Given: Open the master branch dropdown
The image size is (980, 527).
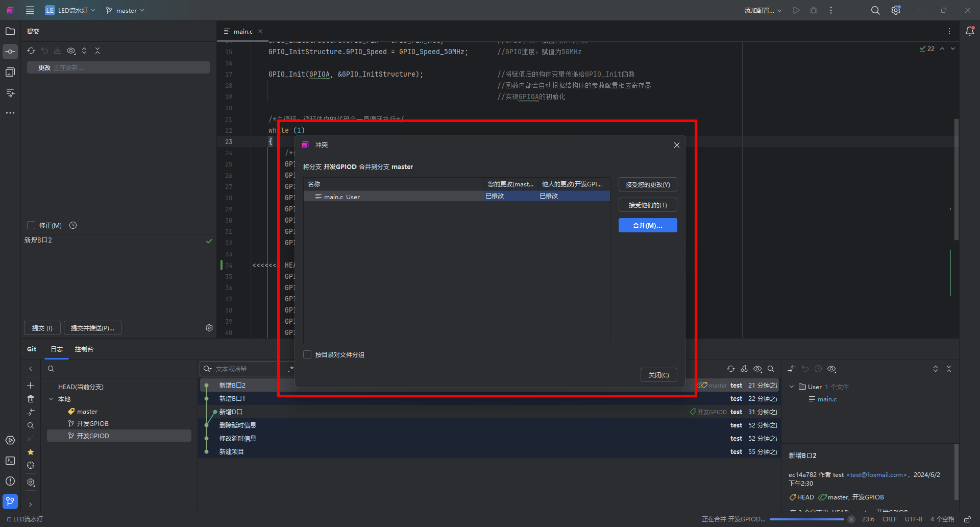Looking at the screenshot, I should point(125,10).
